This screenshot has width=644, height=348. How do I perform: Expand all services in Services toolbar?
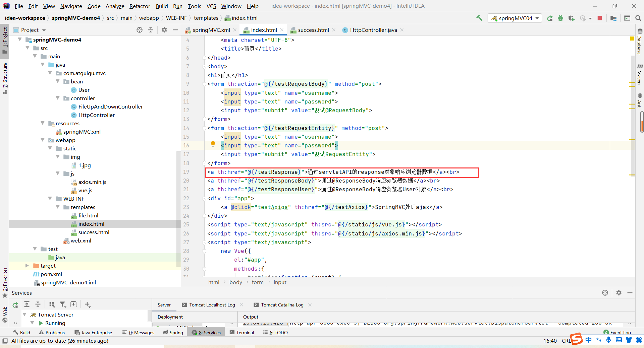(27, 304)
